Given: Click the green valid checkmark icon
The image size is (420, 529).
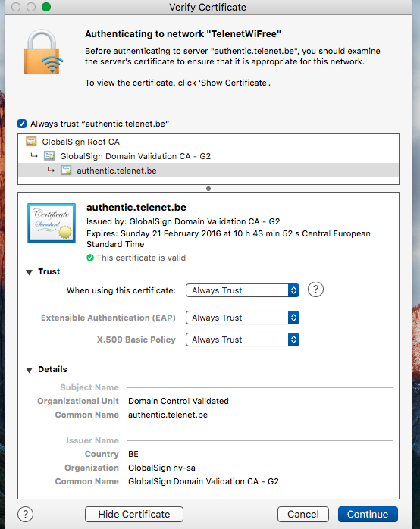Looking at the screenshot, I should click(x=90, y=258).
